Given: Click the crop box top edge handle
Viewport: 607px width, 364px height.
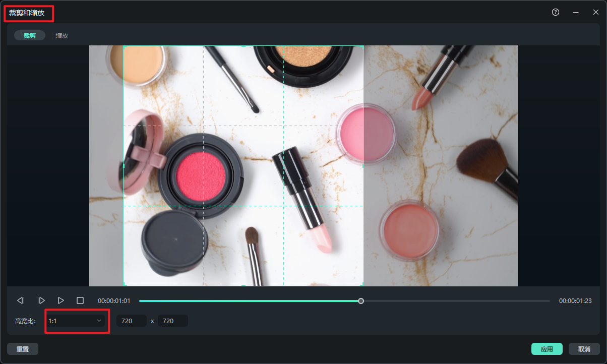Looking at the screenshot, I should 244,46.
